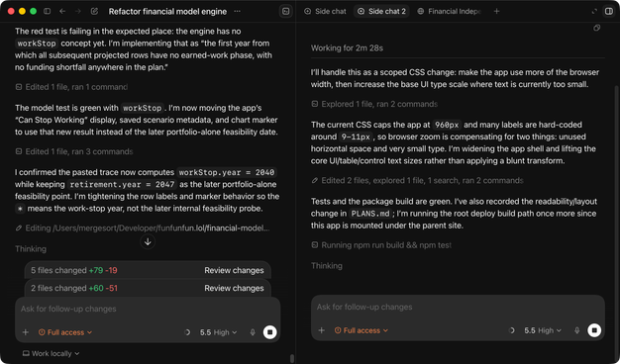Click the 'workStop.year = 2040' code snippet
The width and height of the screenshot is (620, 364).
click(227, 172)
